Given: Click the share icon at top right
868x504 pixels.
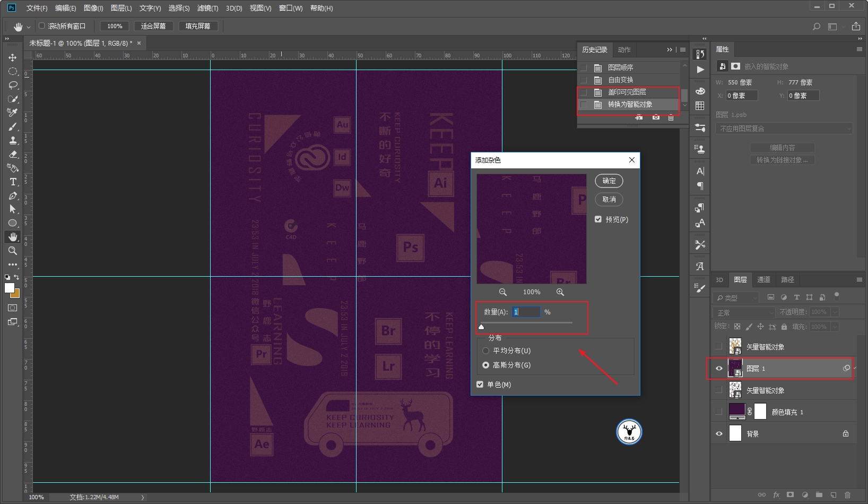Looking at the screenshot, I should tap(856, 26).
